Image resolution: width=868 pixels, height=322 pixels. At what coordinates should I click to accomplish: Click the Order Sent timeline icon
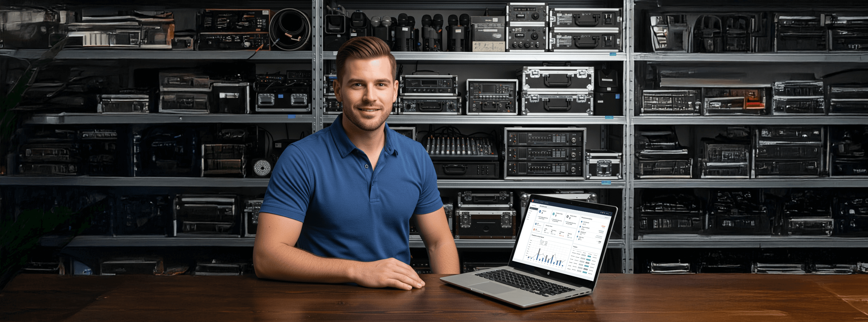click(577, 236)
